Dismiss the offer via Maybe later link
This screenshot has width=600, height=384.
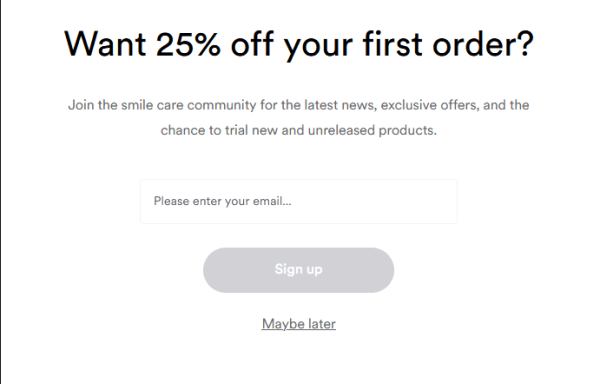[x=298, y=324]
